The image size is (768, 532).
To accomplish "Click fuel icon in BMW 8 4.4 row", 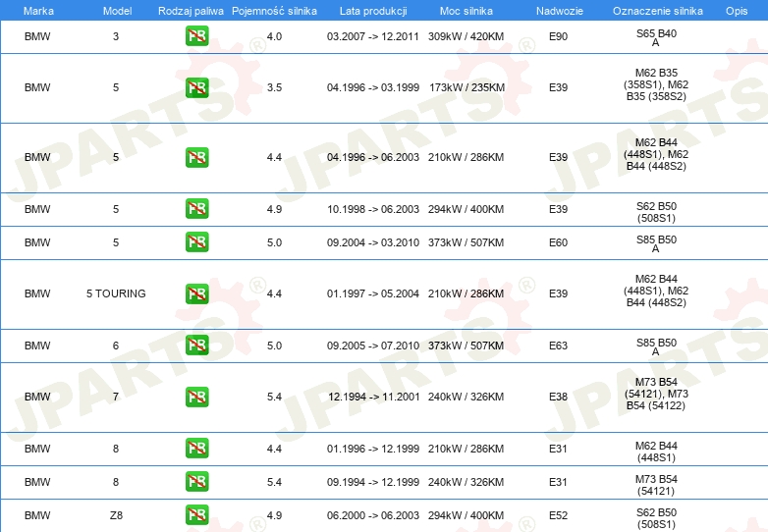I will point(196,449).
